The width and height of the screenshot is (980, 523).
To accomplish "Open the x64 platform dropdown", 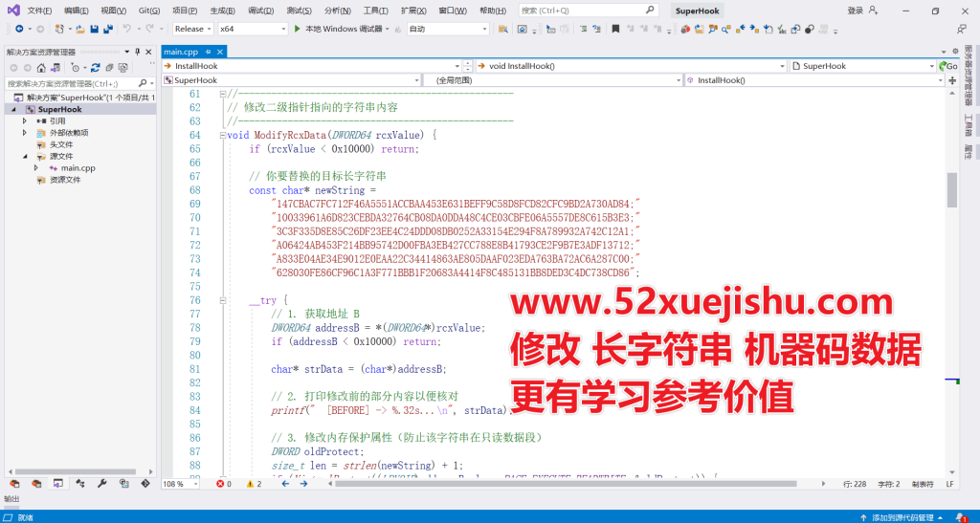I will click(x=253, y=29).
